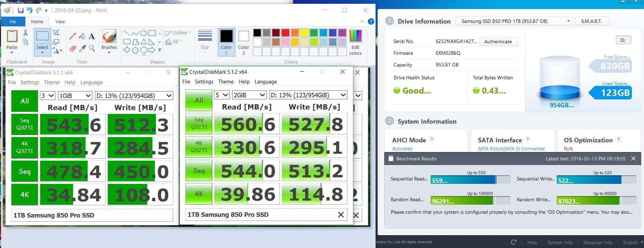Open the System Info link in Magician's footer
Image resolution: width=644 pixels, height=248 pixels.
tap(560, 242)
